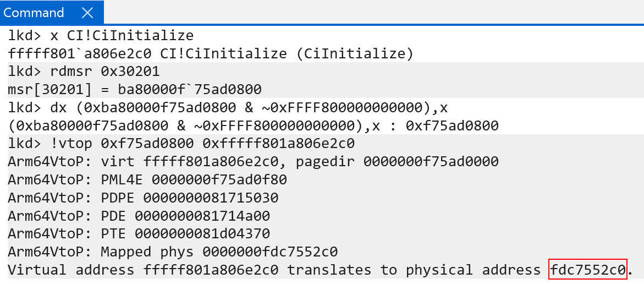644x284 pixels.
Task: Click the PDE output line
Action: [x=139, y=216]
